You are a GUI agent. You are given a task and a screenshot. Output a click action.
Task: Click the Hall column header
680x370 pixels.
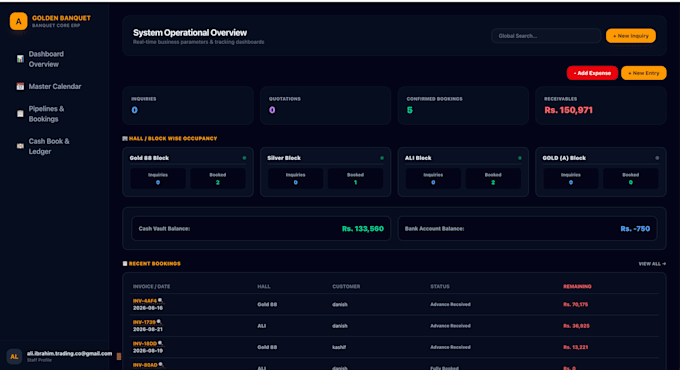[264, 287]
